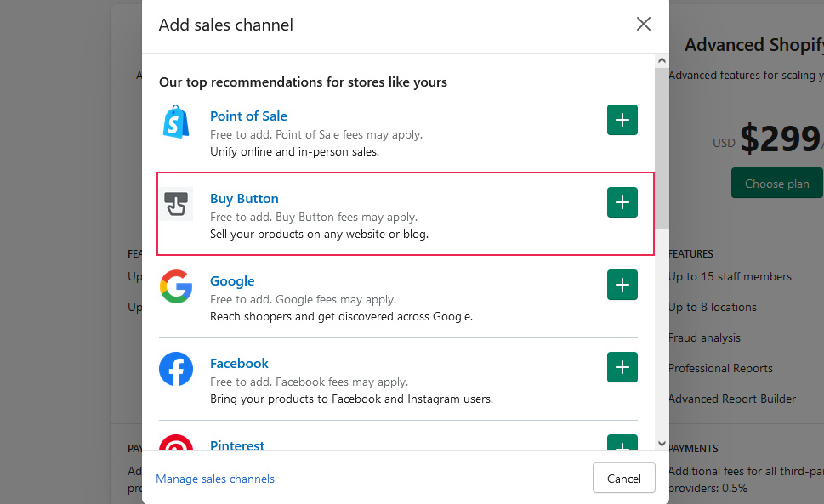The height and width of the screenshot is (504, 824).
Task: Click 'Our top recommendations for stores like yours' heading
Action: tap(303, 82)
